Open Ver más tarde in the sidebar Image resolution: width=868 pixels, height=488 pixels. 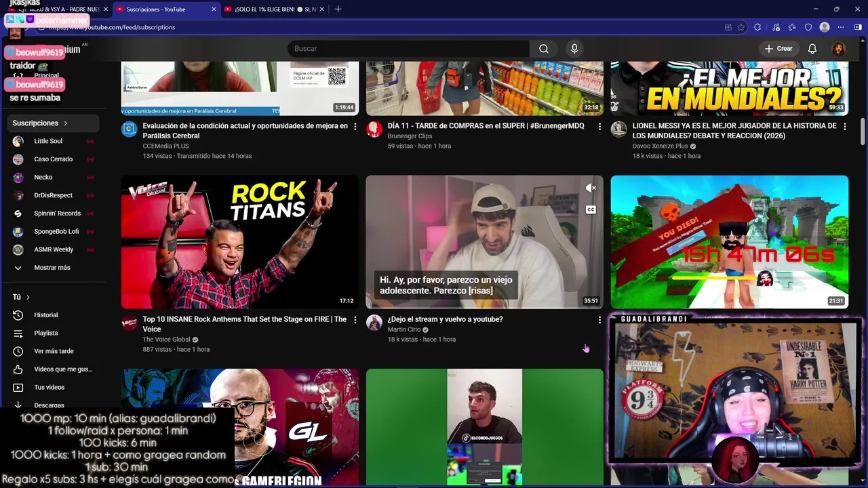pos(53,351)
